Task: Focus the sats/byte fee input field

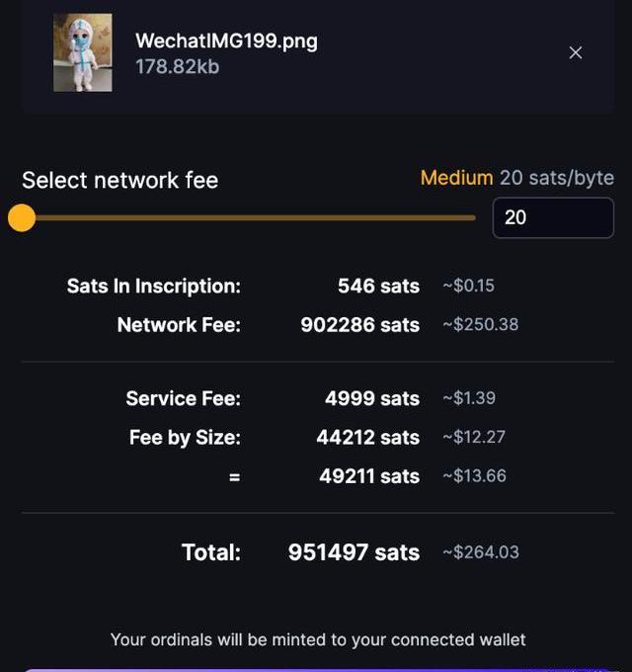Action: tap(553, 217)
